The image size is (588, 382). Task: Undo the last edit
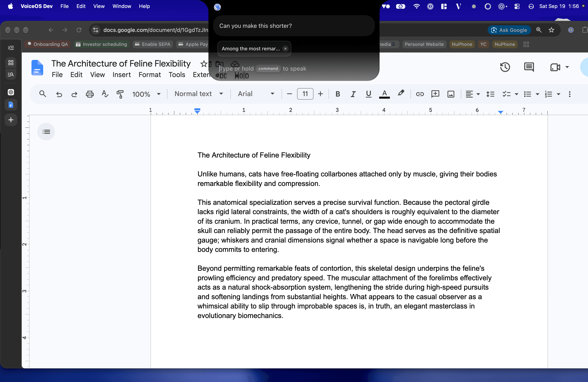click(x=59, y=94)
